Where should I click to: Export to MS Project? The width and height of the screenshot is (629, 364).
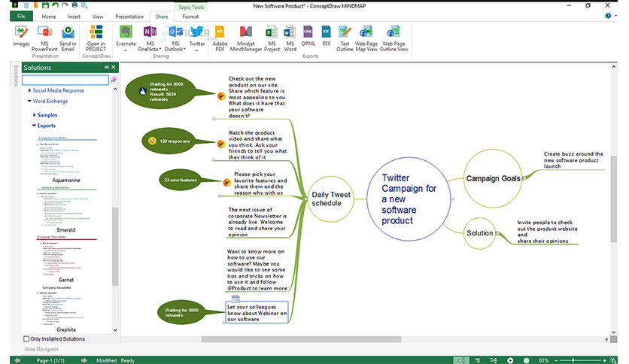[272, 38]
